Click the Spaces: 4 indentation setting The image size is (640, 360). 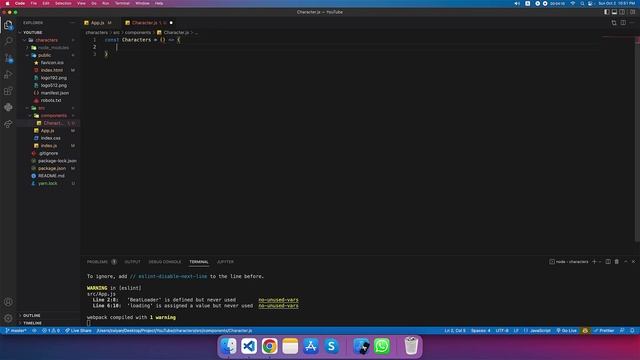480,331
